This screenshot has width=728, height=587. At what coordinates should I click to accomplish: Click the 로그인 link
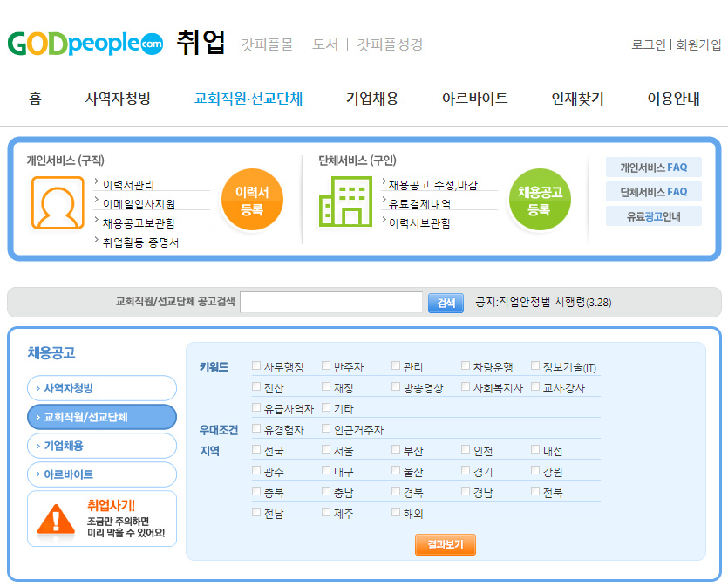(x=648, y=44)
